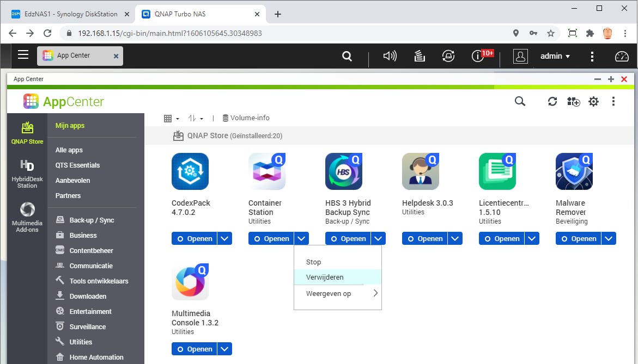Open Container Station with Openen button

(x=271, y=238)
